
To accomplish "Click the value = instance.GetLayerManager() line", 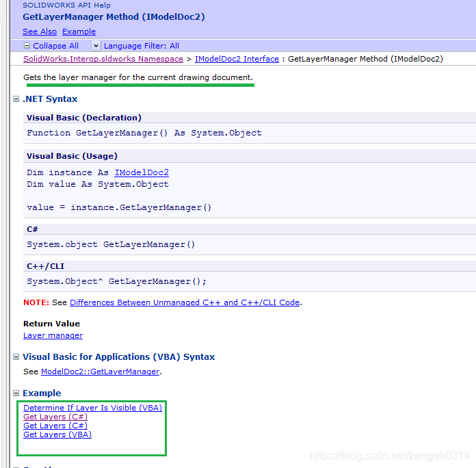I will click(x=119, y=208).
